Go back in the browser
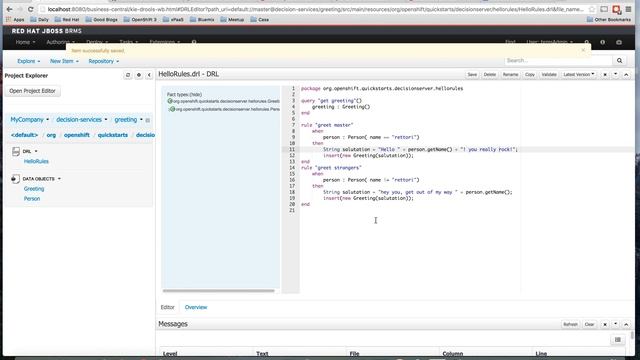 click(9, 9)
